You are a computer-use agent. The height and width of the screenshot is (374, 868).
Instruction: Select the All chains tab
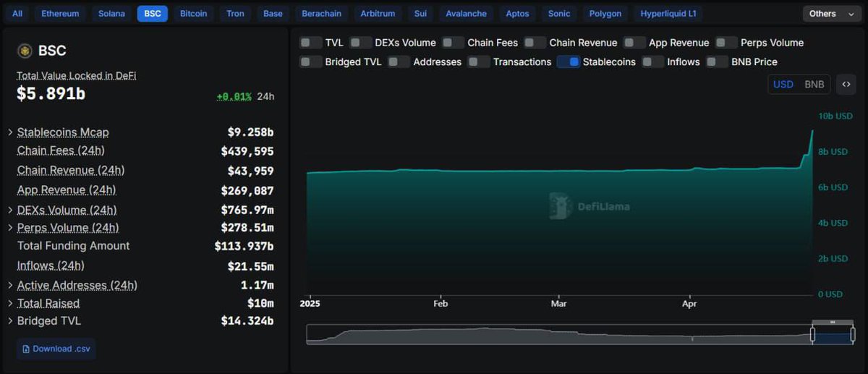tap(17, 14)
